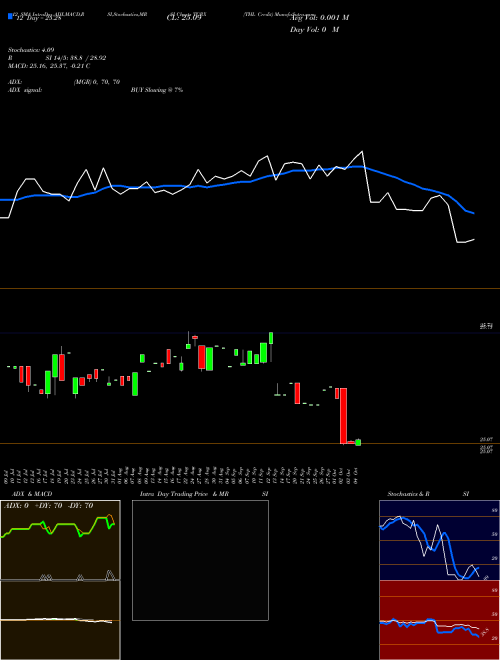This screenshot has height=660, width=500.
Task: Click the blue SMA line end point
Action: pyautogui.click(x=474, y=213)
